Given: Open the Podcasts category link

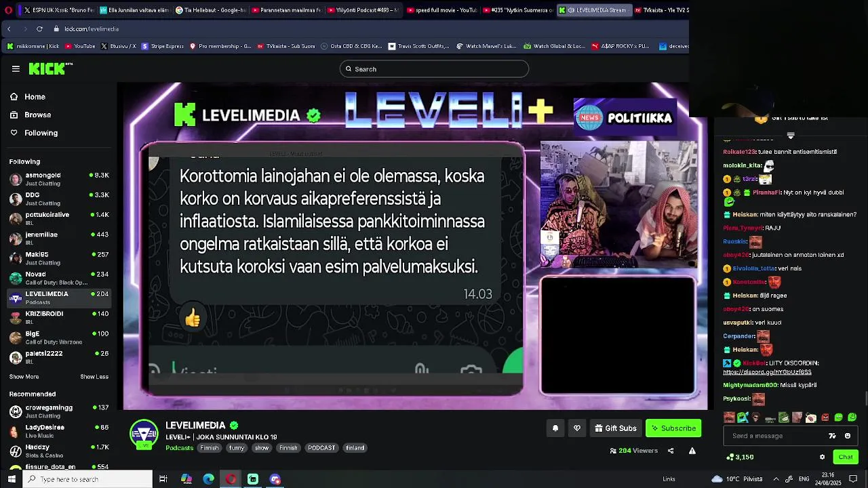Looking at the screenshot, I should coord(180,448).
